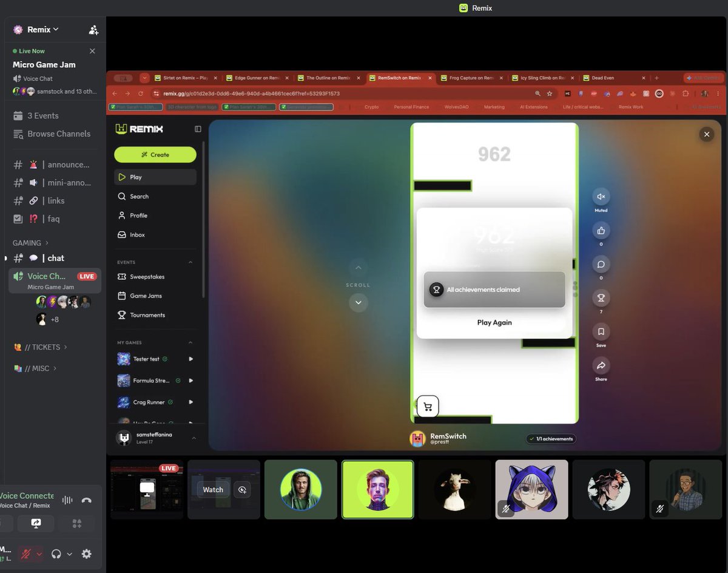This screenshot has width=728, height=573.
Task: Expand the samsteffanina account chevron
Action: click(194, 438)
